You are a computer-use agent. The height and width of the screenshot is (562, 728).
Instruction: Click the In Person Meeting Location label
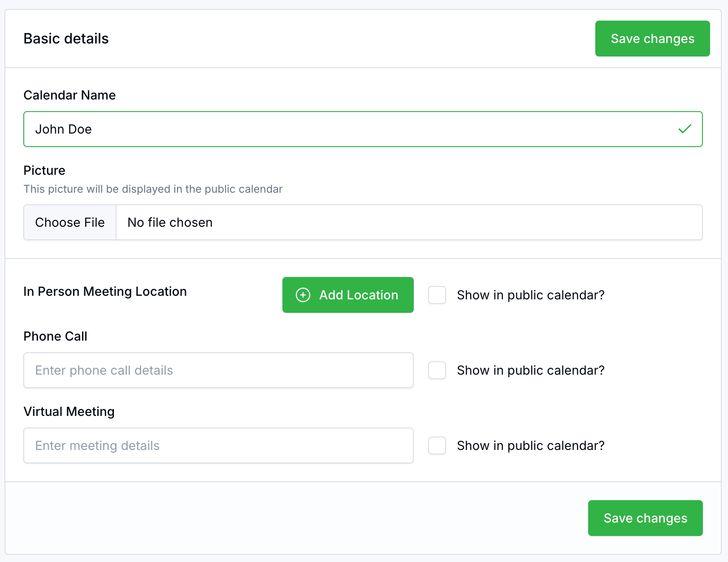coord(105,291)
